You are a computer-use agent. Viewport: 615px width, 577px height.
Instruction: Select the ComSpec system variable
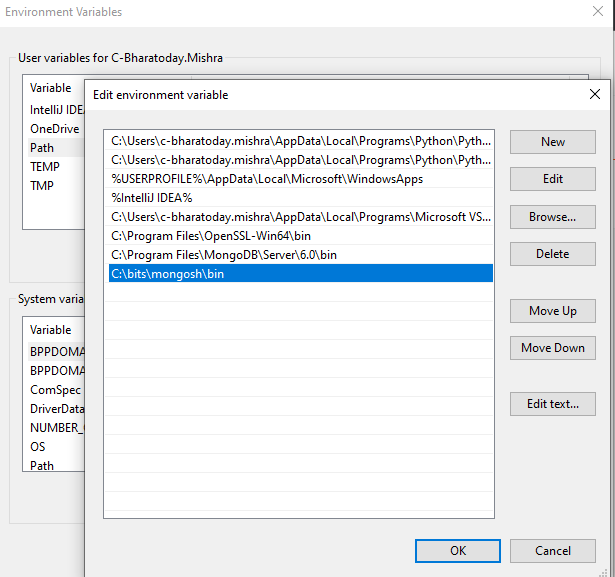[x=56, y=390]
